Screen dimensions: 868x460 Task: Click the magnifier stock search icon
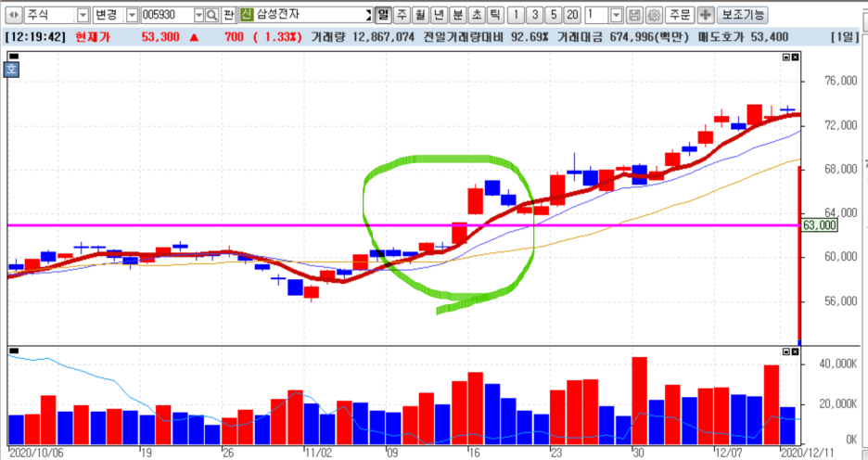[x=211, y=15]
